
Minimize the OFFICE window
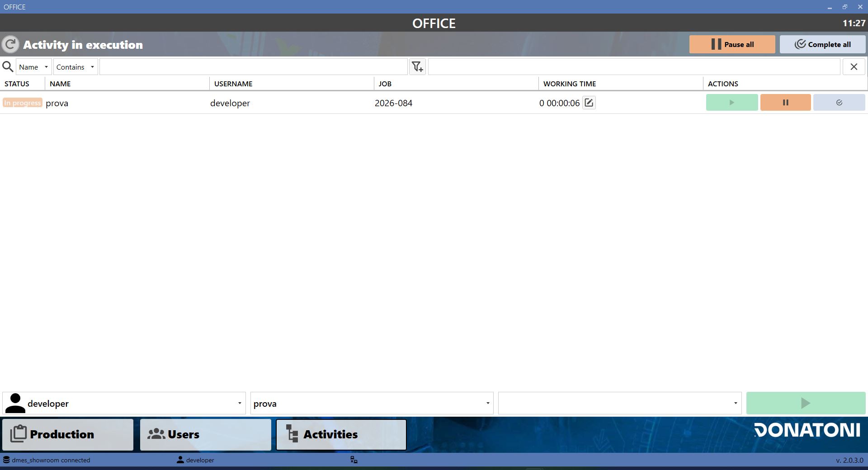(x=830, y=7)
